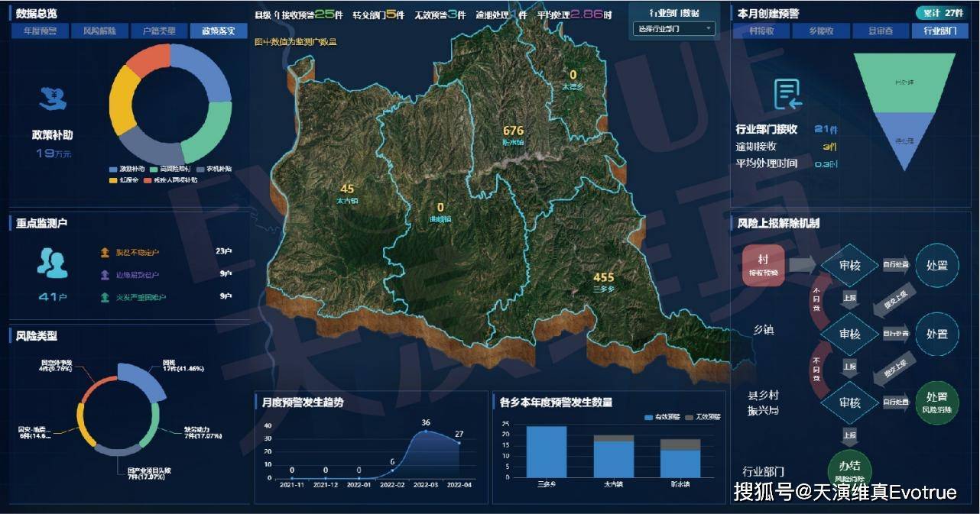Screen dimensions: 980x514
Task: Click the 政策补助 coin-in-hand icon
Action: [50, 97]
